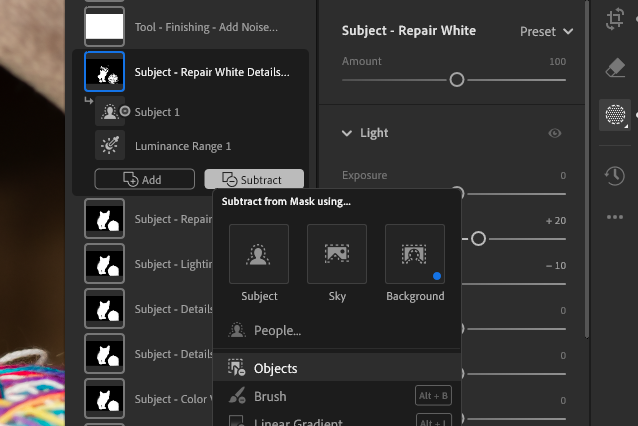Click the Amount slider handle
Image resolution: width=638 pixels, height=426 pixels.
457,80
